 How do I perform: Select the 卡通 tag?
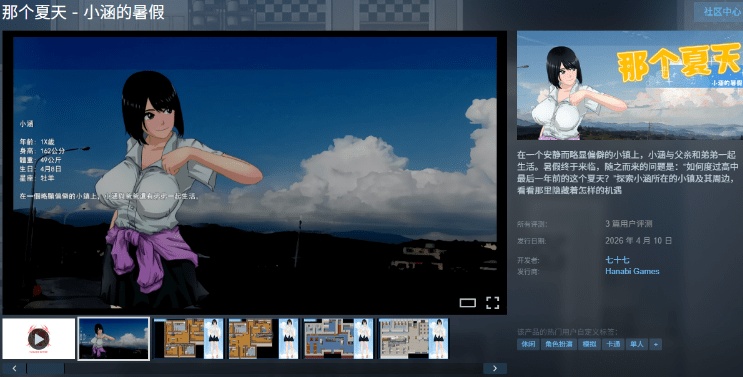coord(613,344)
